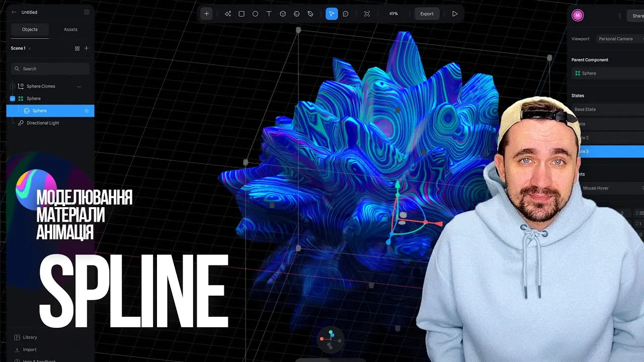Select the Pen vector tool

pos(310,14)
